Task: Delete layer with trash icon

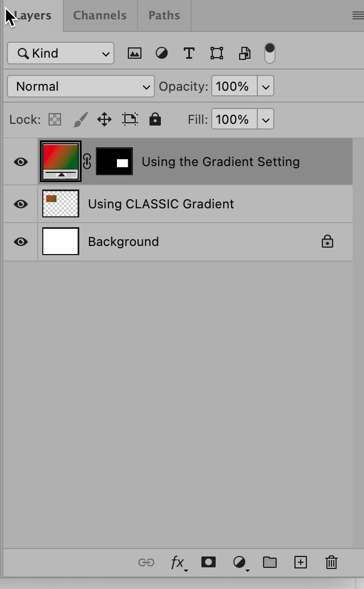Action: 331,562
